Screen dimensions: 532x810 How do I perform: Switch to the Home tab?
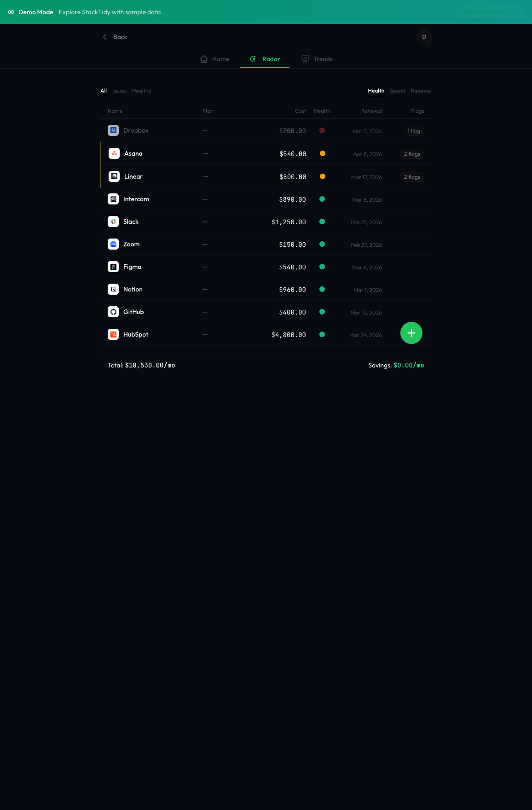click(x=215, y=59)
